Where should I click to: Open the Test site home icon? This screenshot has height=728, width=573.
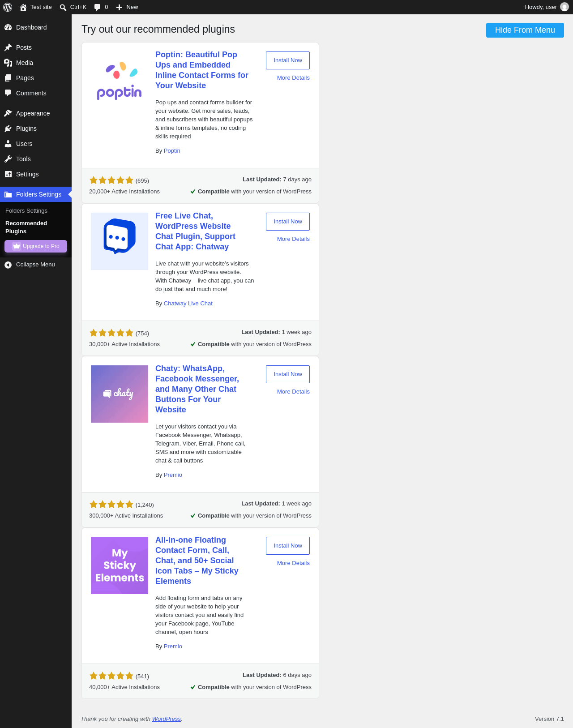[23, 7]
